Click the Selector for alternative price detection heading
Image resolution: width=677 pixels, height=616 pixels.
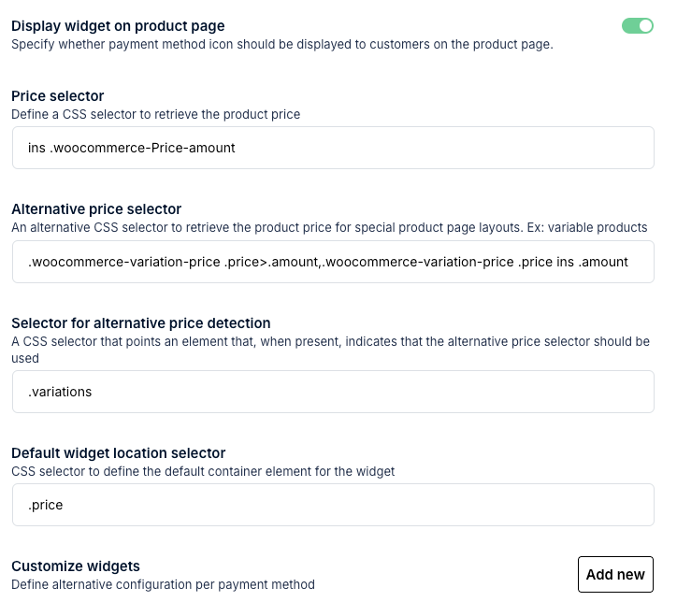(x=141, y=322)
